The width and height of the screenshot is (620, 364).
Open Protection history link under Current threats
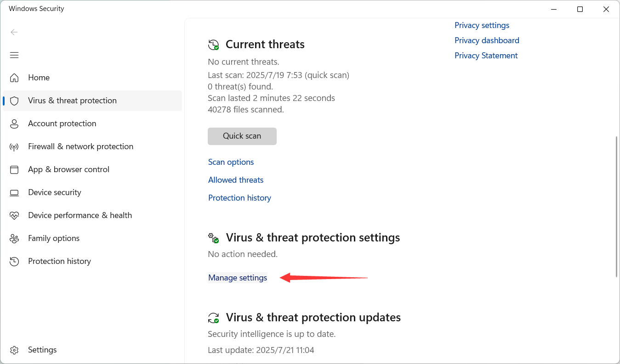(x=239, y=198)
